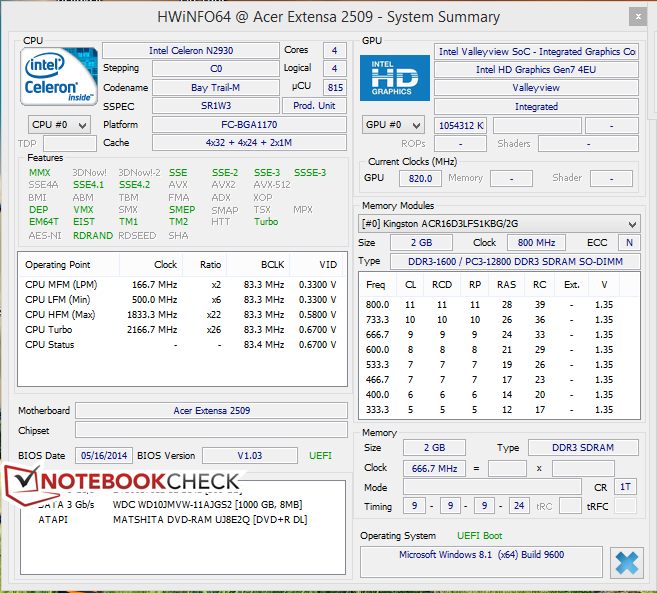Select the Bay Trail-M codename field
Screen dimensions: 657x593
pyautogui.click(x=215, y=88)
